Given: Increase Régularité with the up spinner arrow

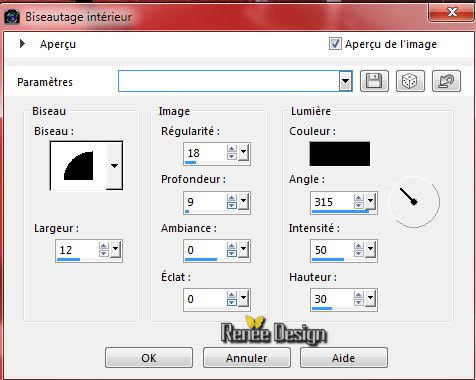Looking at the screenshot, I should pos(232,149).
